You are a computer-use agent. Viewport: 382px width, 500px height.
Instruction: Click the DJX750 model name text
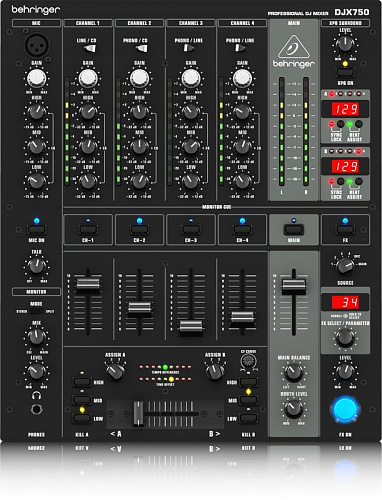pos(352,12)
